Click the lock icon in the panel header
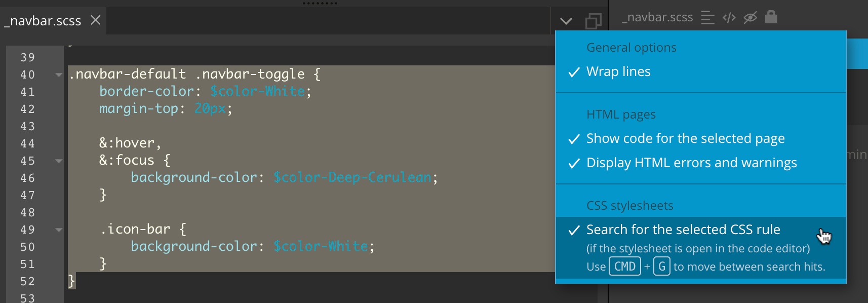The height and width of the screenshot is (303, 868). tap(771, 17)
